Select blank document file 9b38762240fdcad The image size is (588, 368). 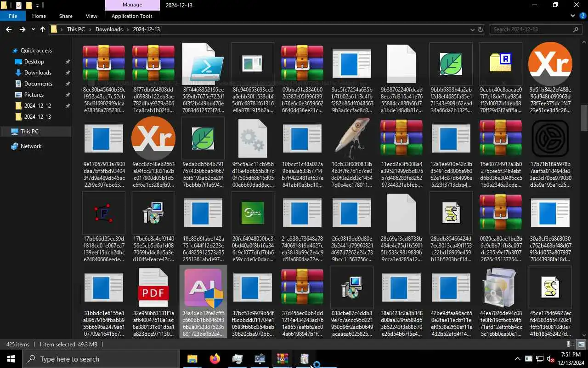tap(401, 78)
